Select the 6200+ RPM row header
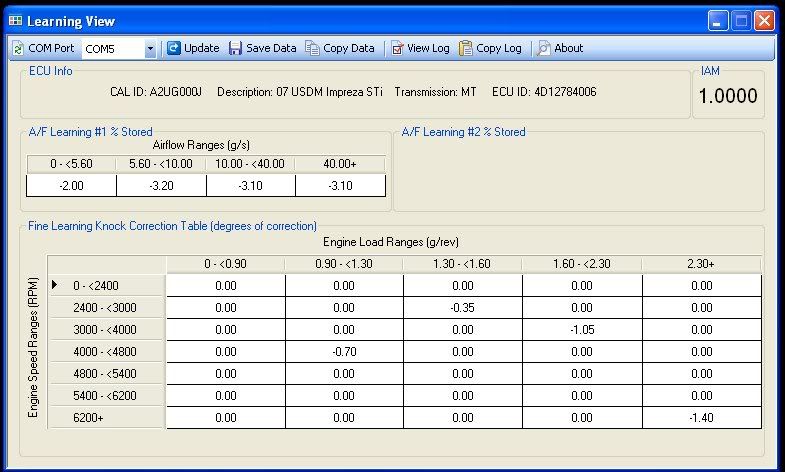The image size is (785, 472). pyautogui.click(x=104, y=418)
